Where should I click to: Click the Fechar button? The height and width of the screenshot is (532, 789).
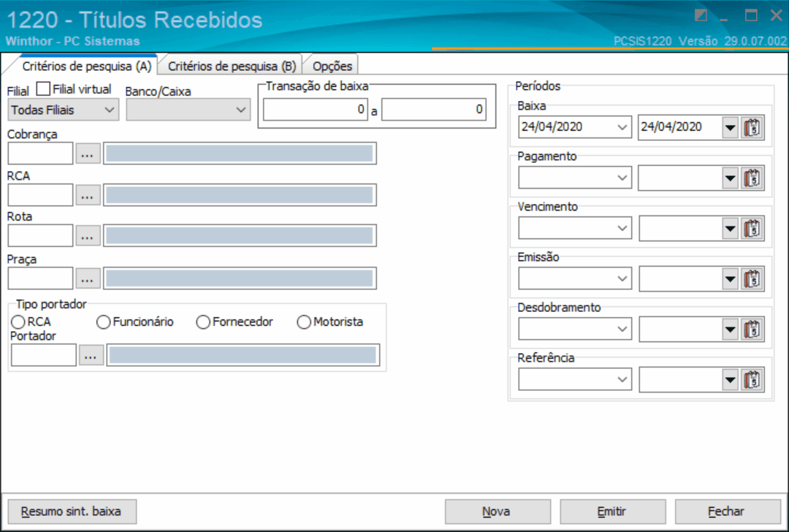point(727,512)
